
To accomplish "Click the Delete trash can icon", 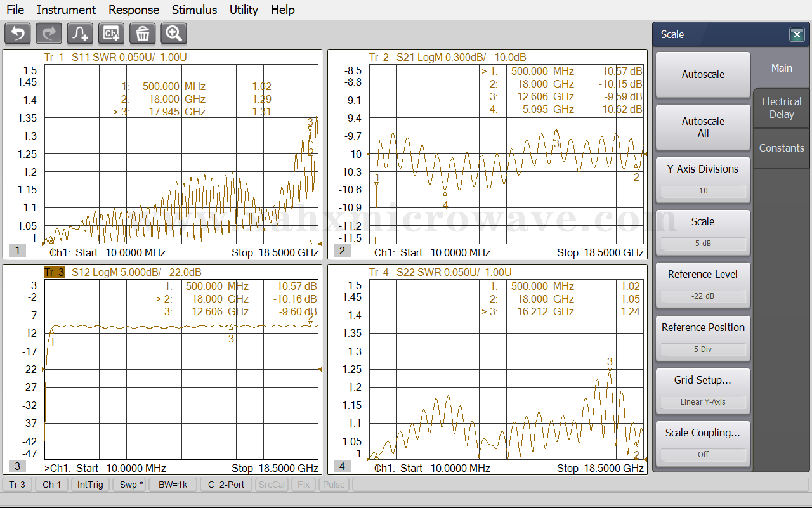I will click(142, 34).
